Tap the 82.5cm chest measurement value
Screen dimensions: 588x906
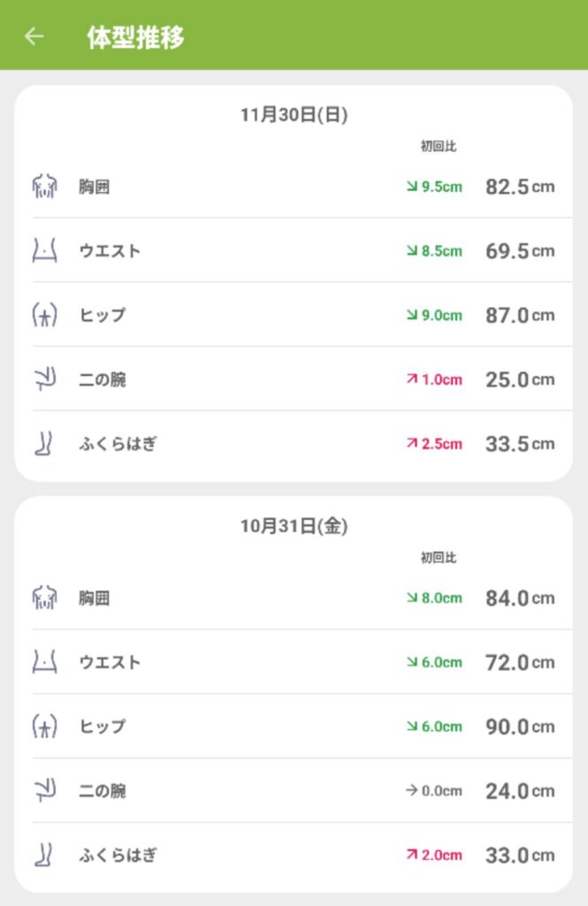pyautogui.click(x=520, y=187)
